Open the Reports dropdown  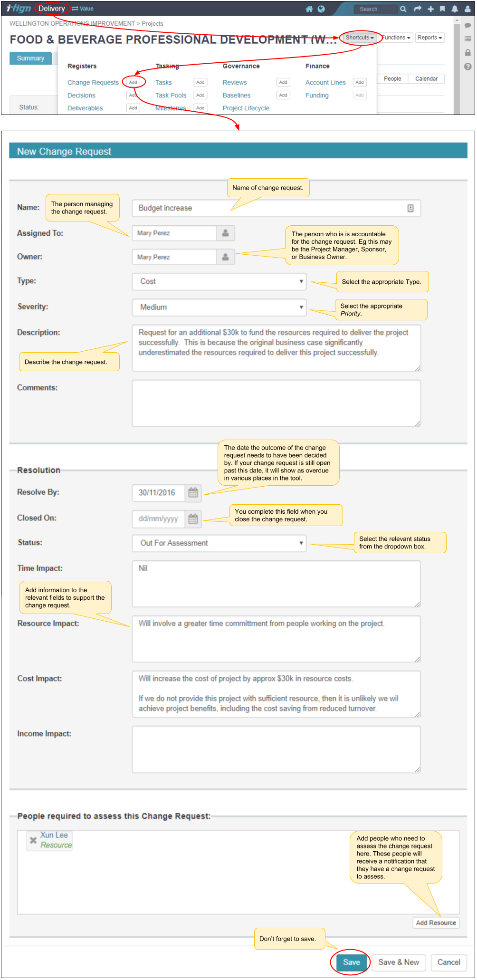tap(430, 38)
